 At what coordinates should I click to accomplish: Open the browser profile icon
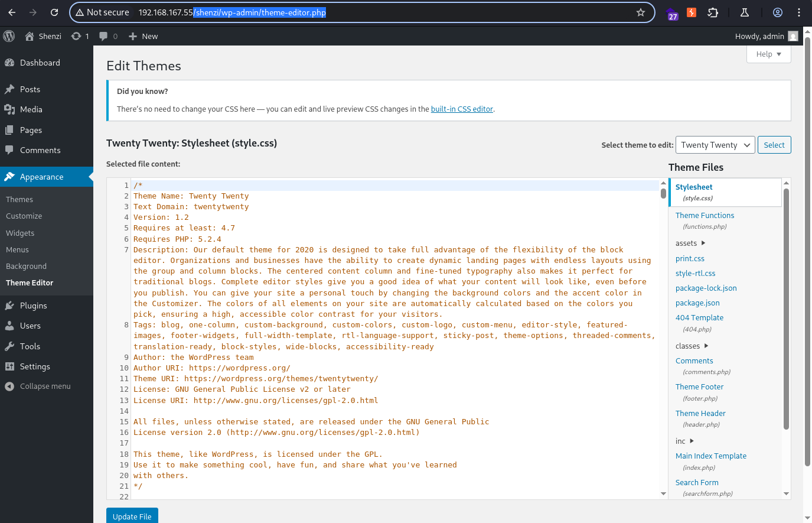[778, 12]
